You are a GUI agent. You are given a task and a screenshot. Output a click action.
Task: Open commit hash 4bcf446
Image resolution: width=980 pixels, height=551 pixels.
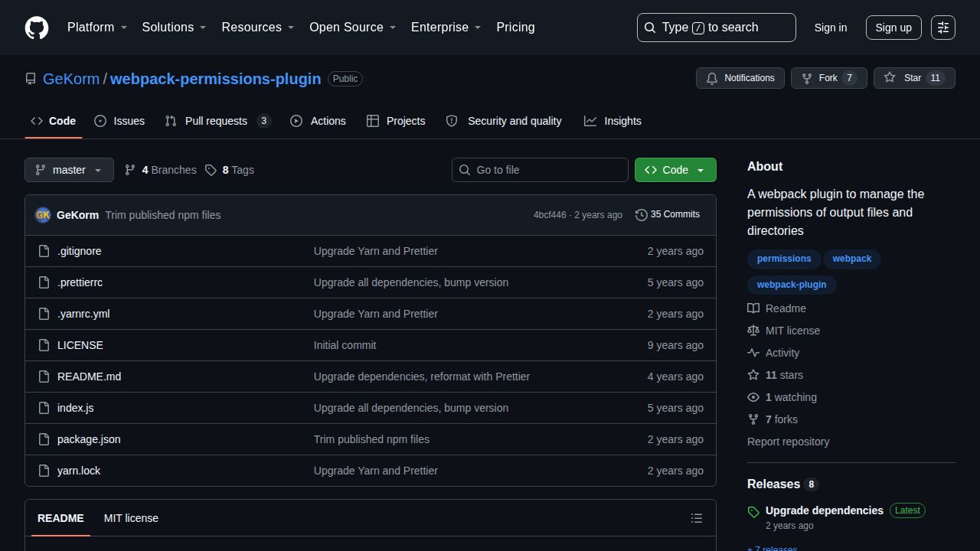click(550, 215)
